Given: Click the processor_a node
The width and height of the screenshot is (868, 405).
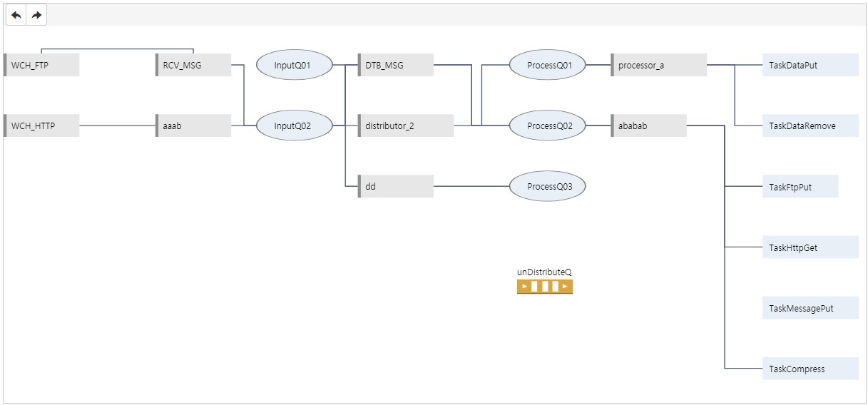Looking at the screenshot, I should [x=658, y=65].
